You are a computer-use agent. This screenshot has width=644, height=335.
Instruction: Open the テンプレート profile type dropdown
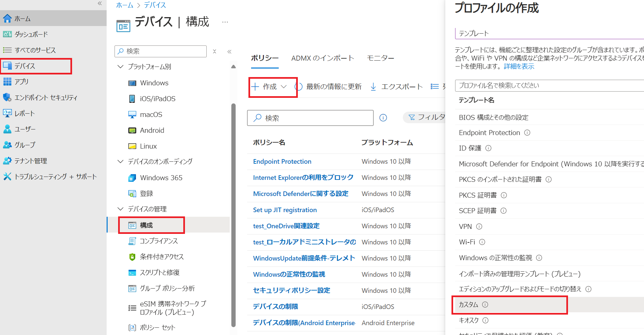tap(549, 33)
